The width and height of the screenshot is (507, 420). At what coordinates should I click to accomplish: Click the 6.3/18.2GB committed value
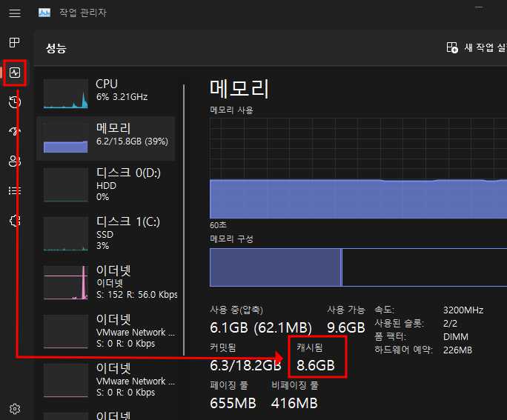(x=245, y=365)
